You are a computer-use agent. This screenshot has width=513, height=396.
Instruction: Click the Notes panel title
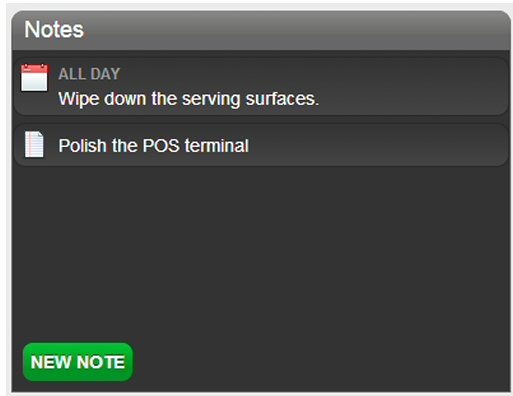coord(54,30)
